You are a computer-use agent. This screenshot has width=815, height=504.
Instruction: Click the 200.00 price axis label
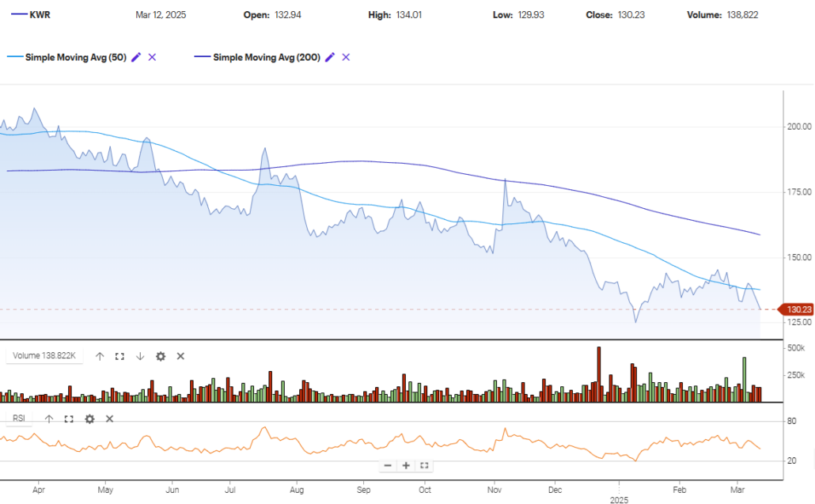pos(799,127)
